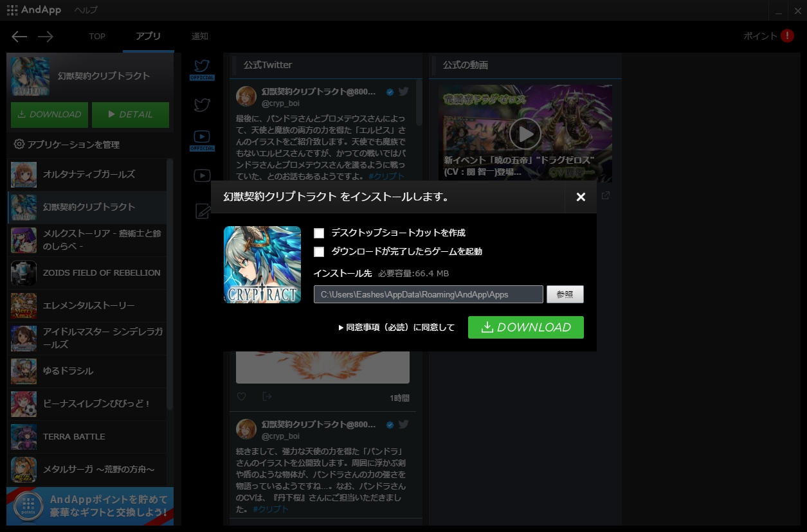The image size is (807, 532).
Task: Select メルクストーリア in app list
Action: (87, 240)
